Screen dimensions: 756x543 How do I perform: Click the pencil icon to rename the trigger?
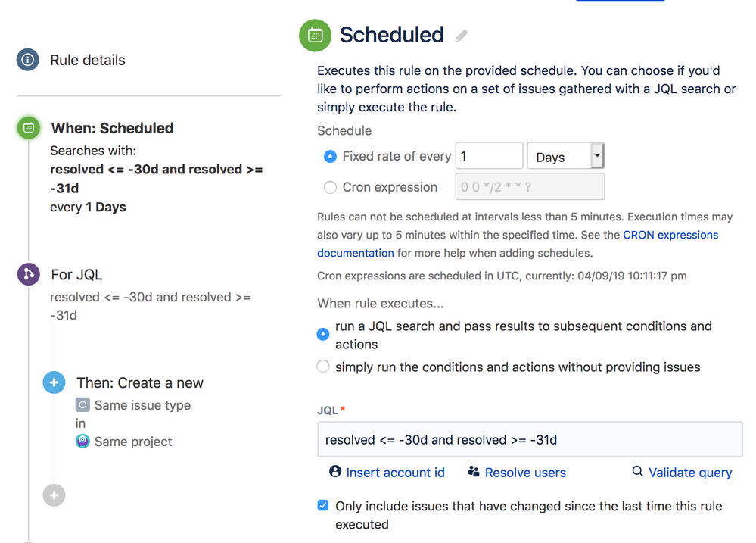tap(461, 36)
